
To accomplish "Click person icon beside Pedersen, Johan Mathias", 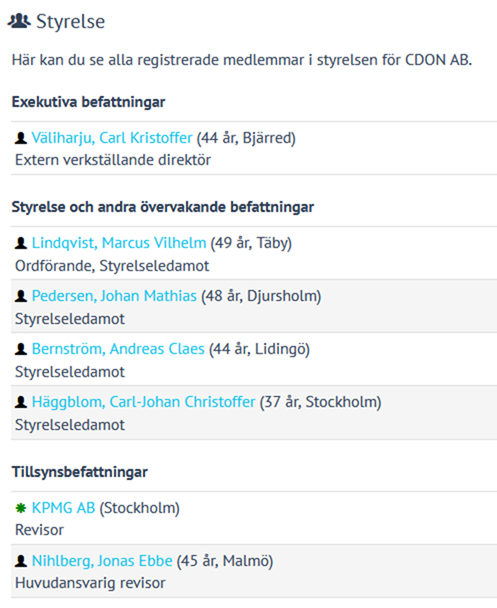I will (x=21, y=296).
